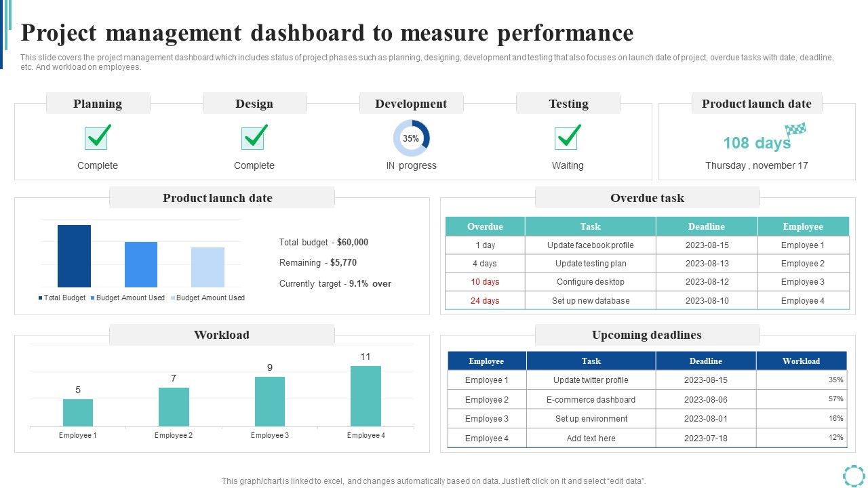Image resolution: width=868 pixels, height=488 pixels.
Task: Click the Planning checkmark icon
Action: (x=98, y=137)
